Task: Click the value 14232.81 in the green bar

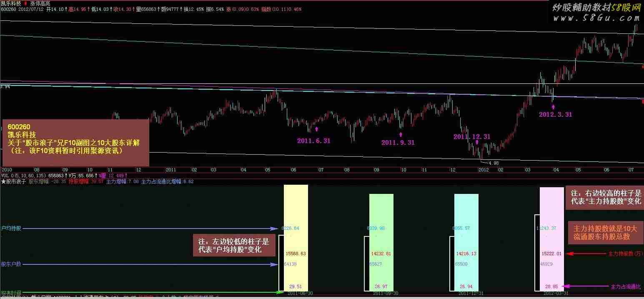Action: pyautogui.click(x=381, y=254)
